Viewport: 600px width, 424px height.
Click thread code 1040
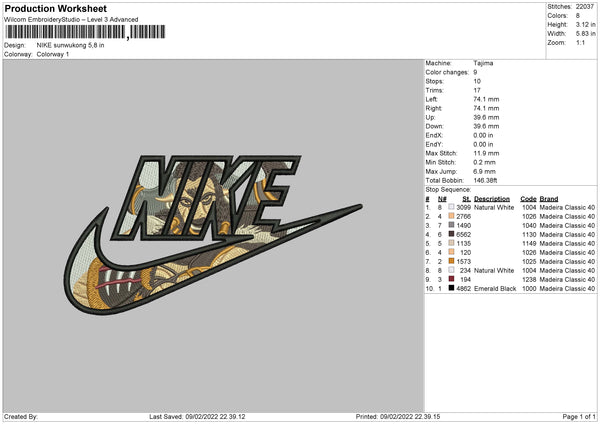click(529, 225)
